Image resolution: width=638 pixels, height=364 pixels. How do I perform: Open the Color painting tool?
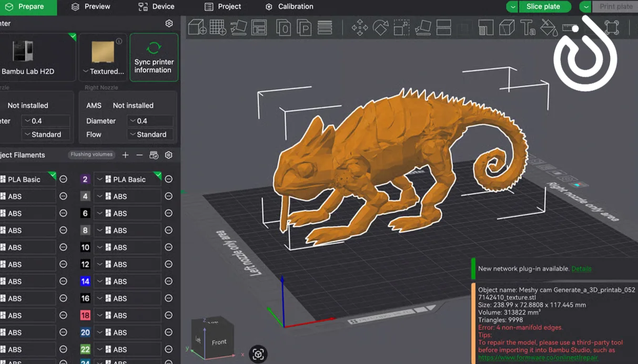click(549, 27)
